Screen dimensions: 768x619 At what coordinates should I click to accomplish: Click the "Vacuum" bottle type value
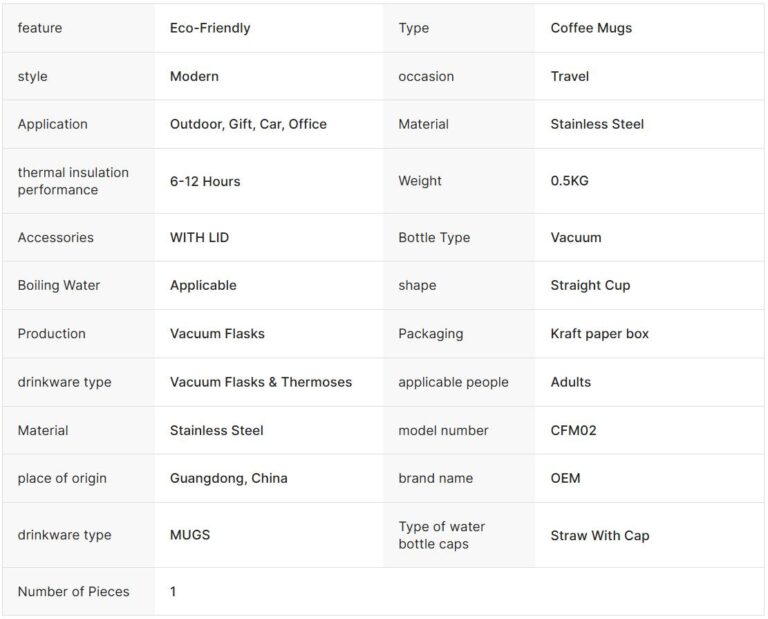[576, 237]
